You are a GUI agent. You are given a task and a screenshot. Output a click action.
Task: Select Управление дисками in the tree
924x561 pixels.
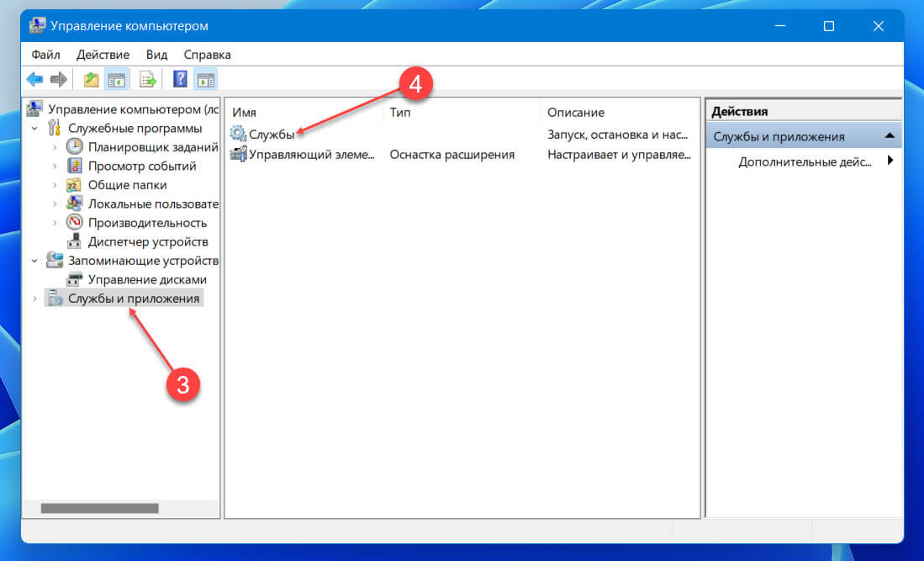[x=147, y=279]
